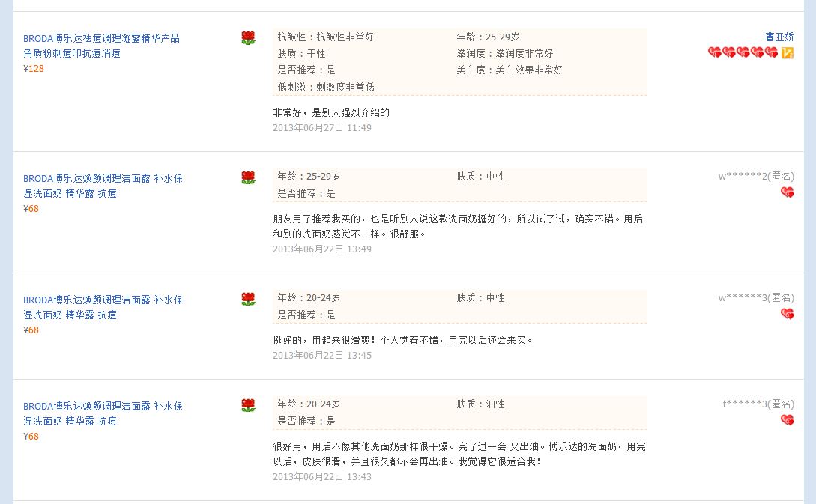Image resolution: width=816 pixels, height=504 pixels.
Task: Click the red flower rating icon beside the ¥128 product
Action: click(248, 38)
